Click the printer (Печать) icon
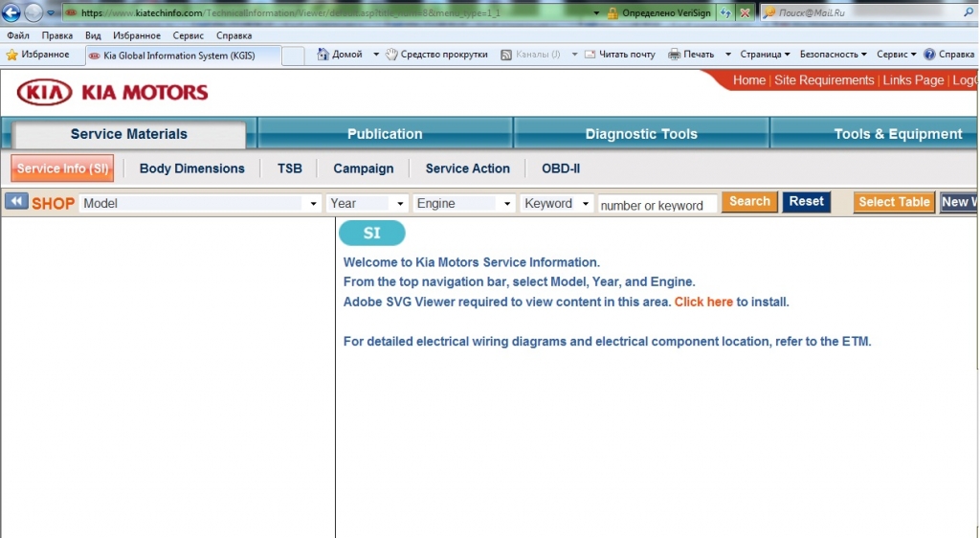The width and height of the screenshot is (980, 538). 674,55
